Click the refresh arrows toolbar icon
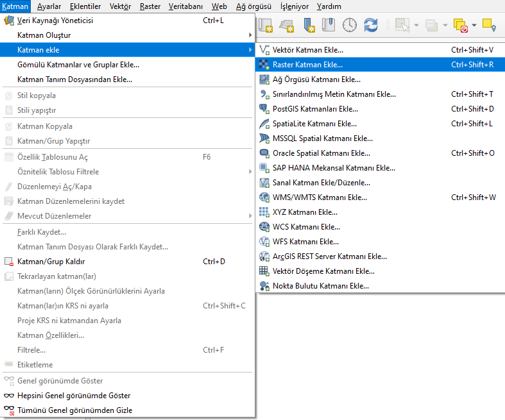 [x=371, y=25]
